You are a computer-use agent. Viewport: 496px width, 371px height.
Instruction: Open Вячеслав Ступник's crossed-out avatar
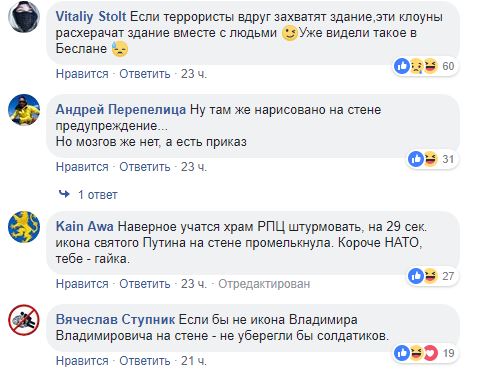tap(24, 319)
